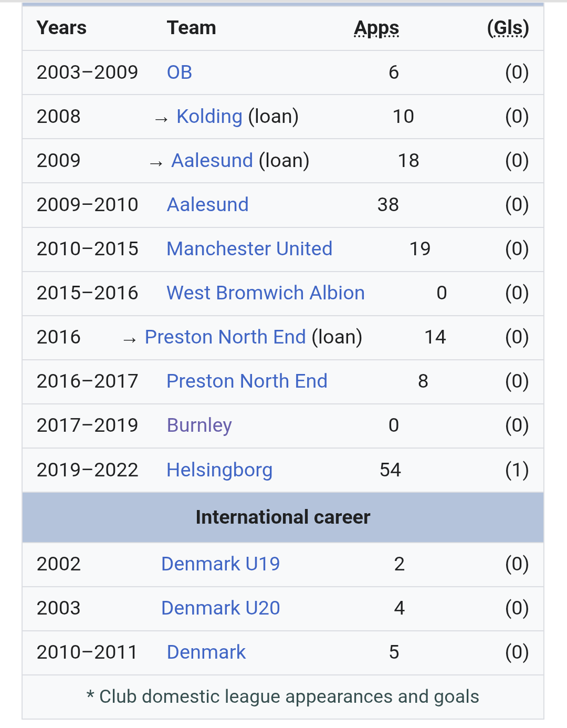Open the Burnley team link

pos(199,425)
